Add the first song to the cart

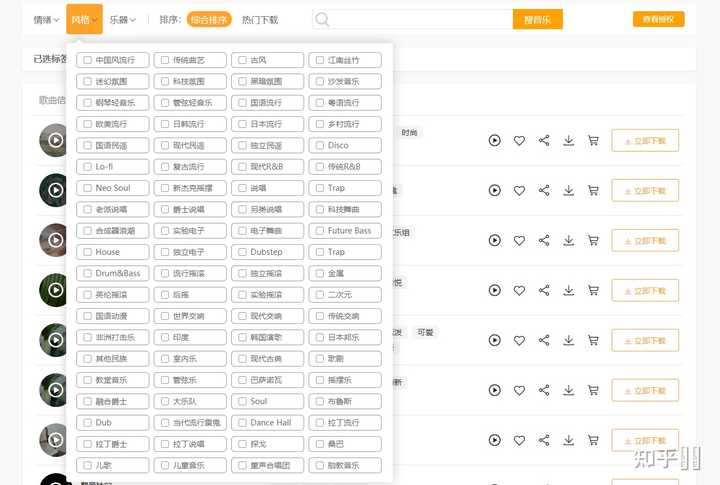tap(593, 141)
